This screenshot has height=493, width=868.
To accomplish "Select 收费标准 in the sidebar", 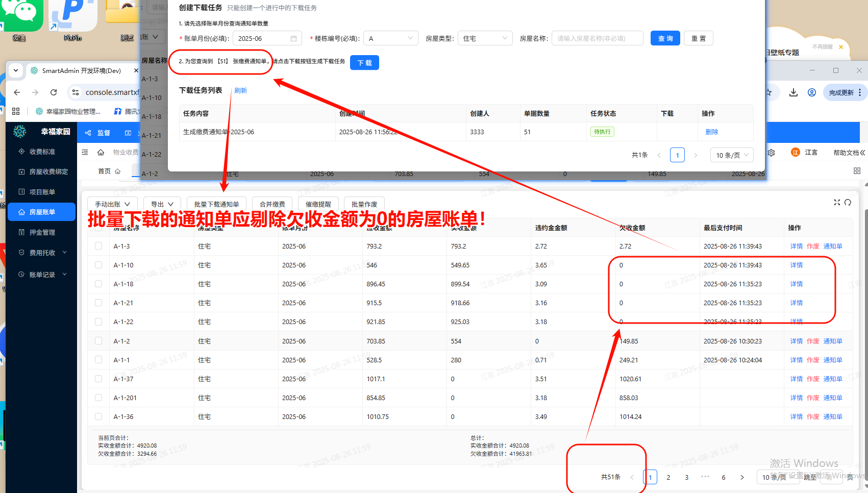I will point(42,152).
